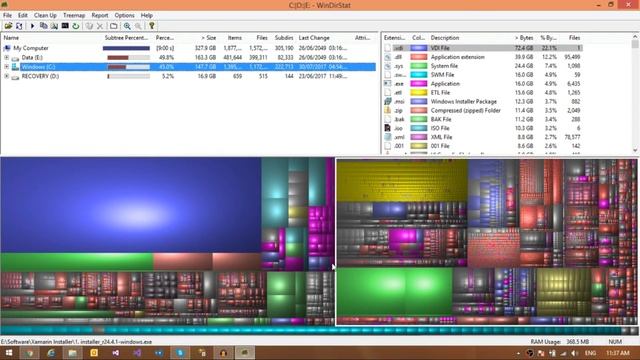This screenshot has width=640, height=360.
Task: Click the System file green color swatch
Action: click(x=418, y=66)
